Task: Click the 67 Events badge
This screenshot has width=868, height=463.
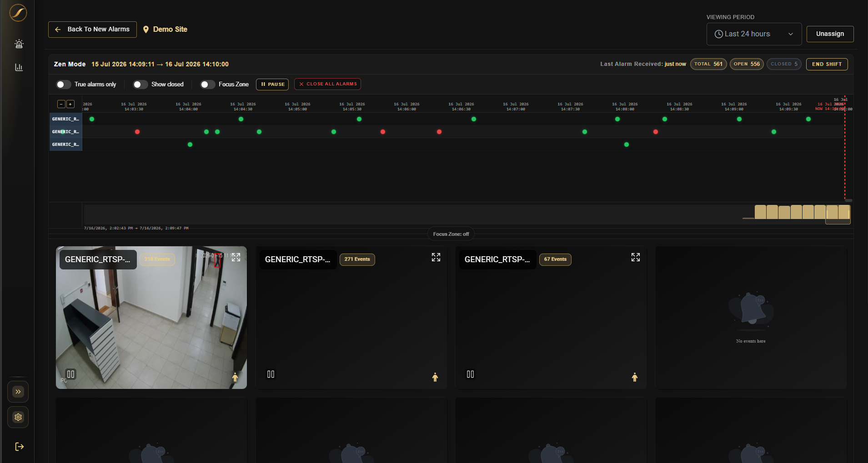Action: (x=555, y=259)
